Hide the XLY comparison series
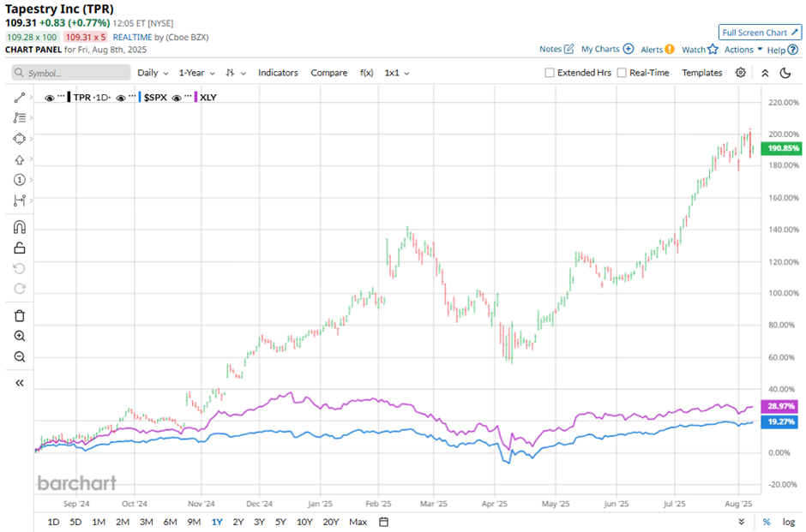 pos(177,98)
